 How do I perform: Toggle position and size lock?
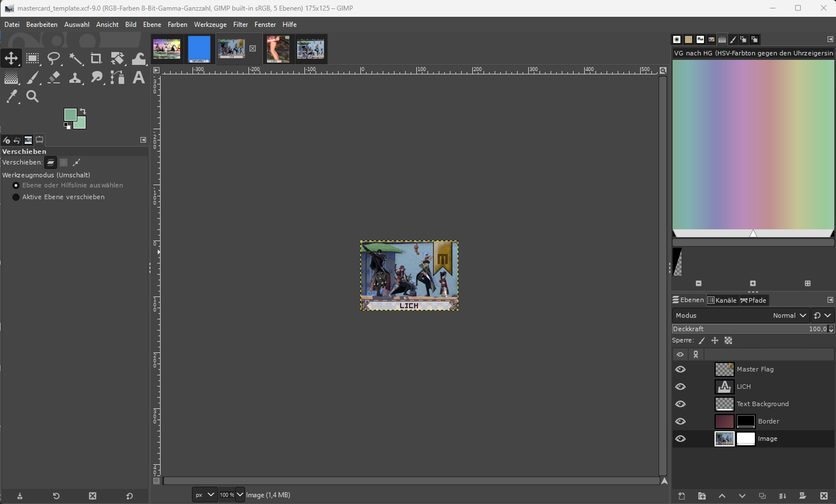pyautogui.click(x=715, y=340)
